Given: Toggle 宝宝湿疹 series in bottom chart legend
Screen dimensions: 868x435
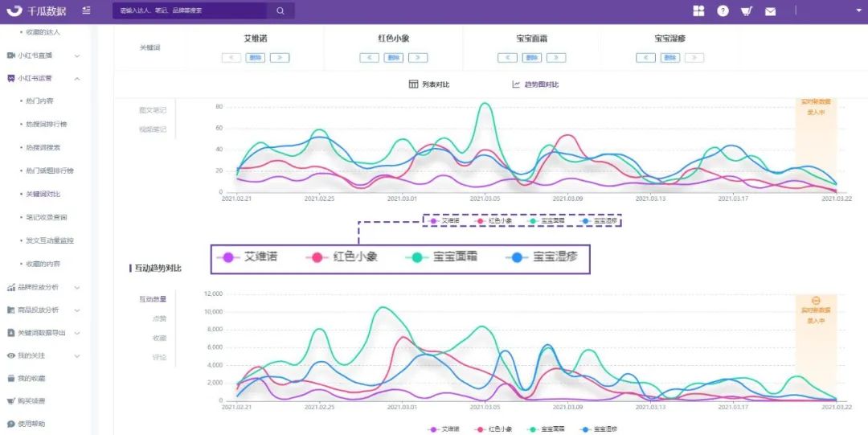Looking at the screenshot, I should (599, 429).
